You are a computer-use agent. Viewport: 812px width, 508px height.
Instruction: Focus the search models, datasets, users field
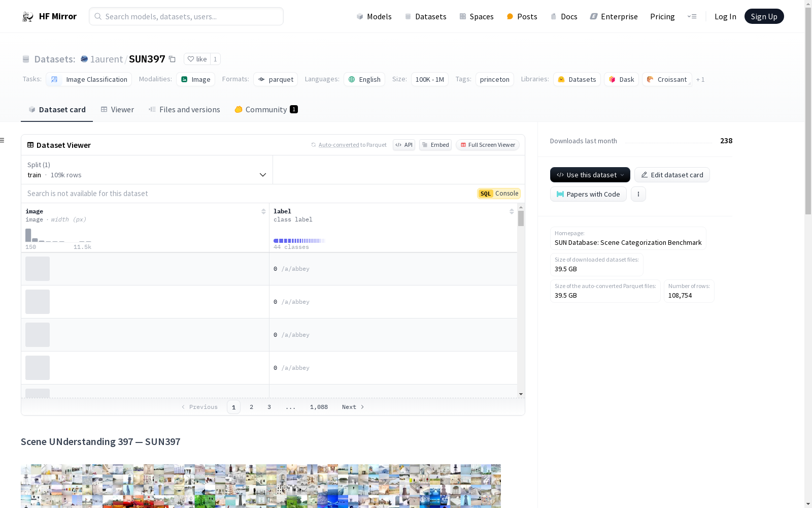point(186,16)
